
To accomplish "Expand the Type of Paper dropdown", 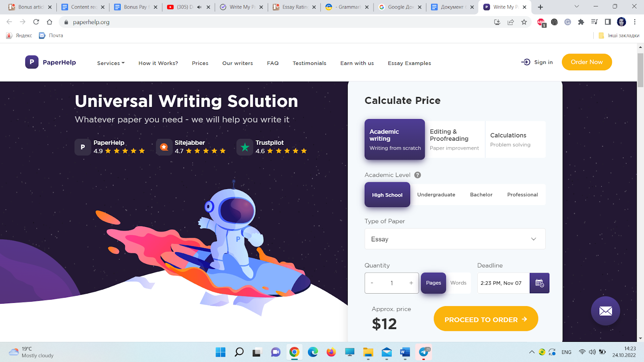I will [x=455, y=239].
